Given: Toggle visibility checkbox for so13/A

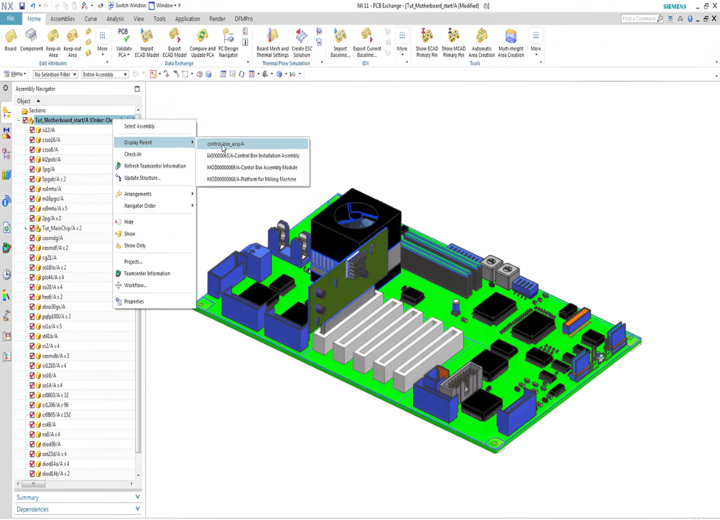Looking at the screenshot, I should point(32,130).
